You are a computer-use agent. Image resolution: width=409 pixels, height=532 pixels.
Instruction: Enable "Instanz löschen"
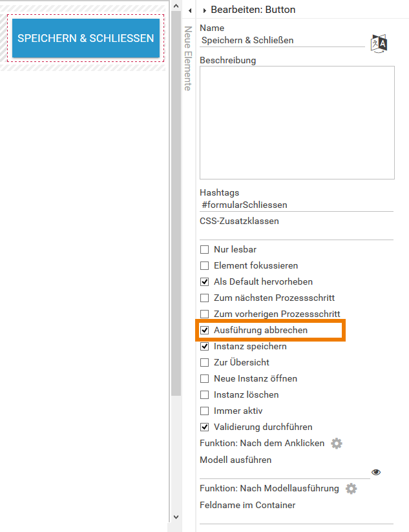pyautogui.click(x=204, y=394)
